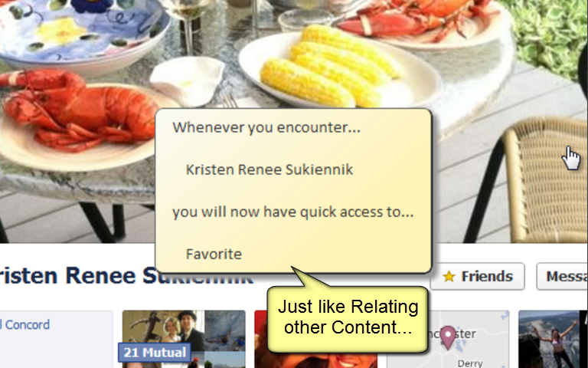Open the mountain hiker photo thumbnail

[x=550, y=339]
